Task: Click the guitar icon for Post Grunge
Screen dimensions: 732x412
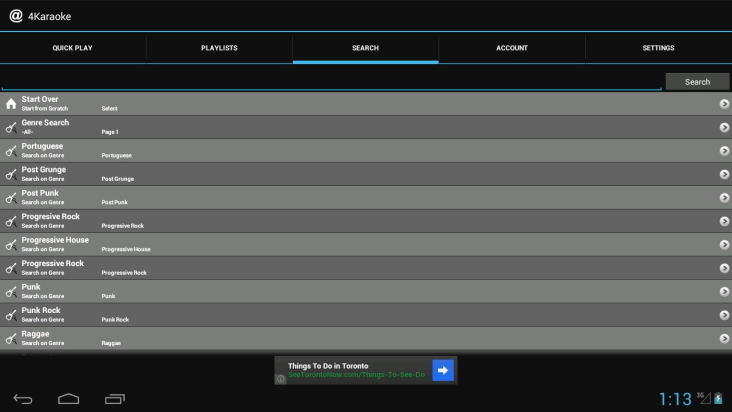Action: tap(11, 174)
